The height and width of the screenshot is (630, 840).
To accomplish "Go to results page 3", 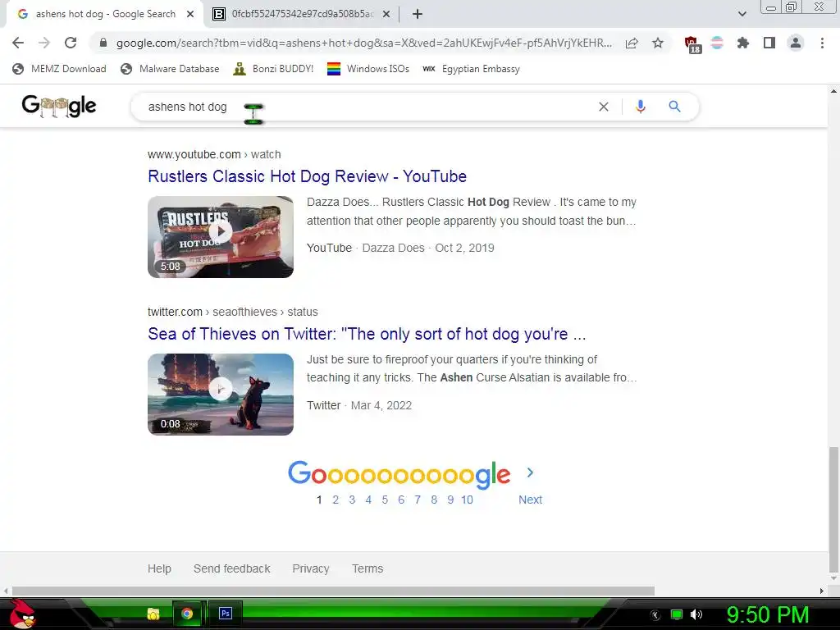I will 352,500.
